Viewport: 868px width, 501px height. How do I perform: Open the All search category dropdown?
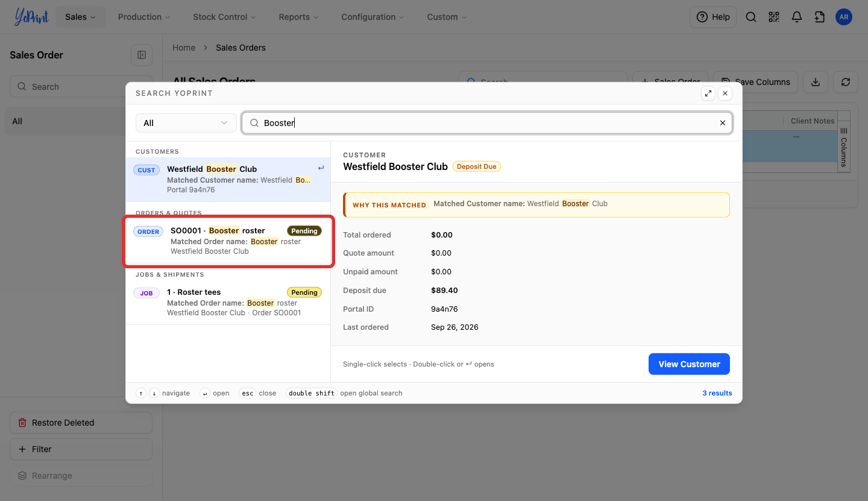[x=186, y=123]
